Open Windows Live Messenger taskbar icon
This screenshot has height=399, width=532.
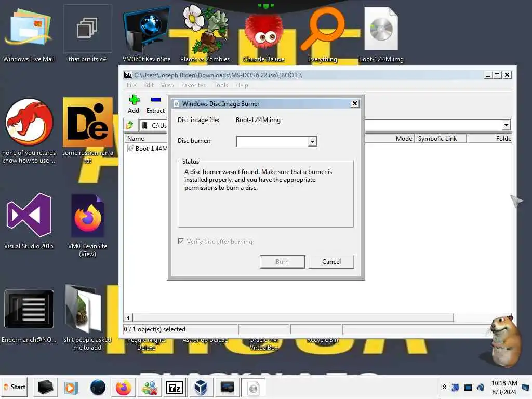(x=149, y=388)
